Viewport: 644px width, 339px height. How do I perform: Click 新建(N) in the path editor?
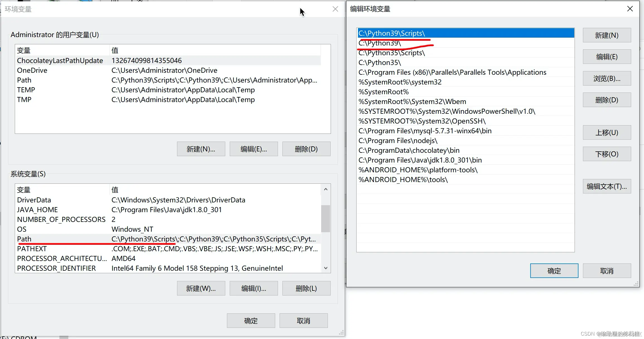pos(607,35)
